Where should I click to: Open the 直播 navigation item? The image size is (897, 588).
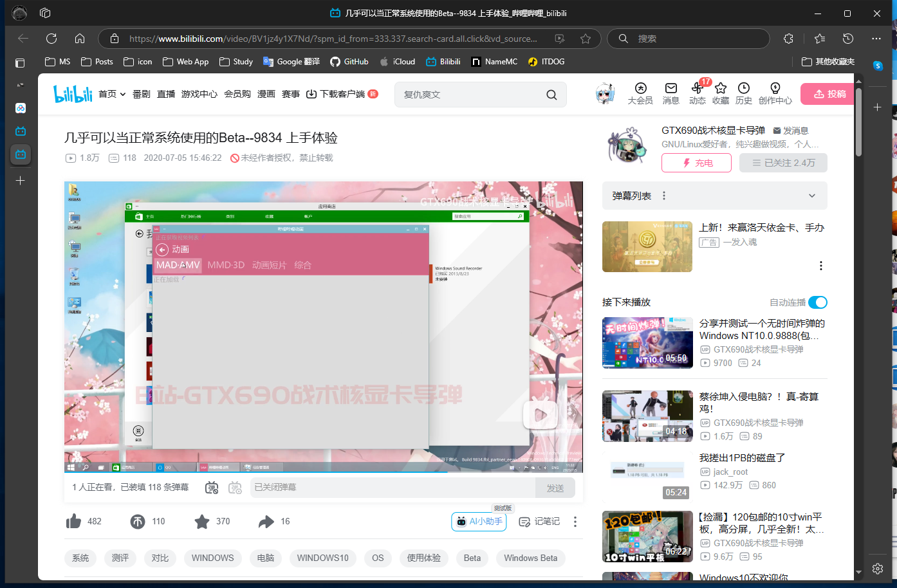(x=166, y=94)
